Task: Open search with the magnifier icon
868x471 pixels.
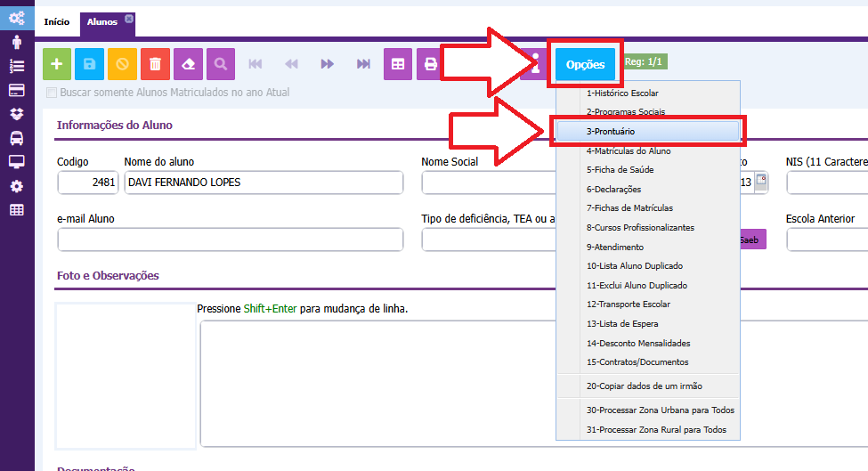Action: 221,64
